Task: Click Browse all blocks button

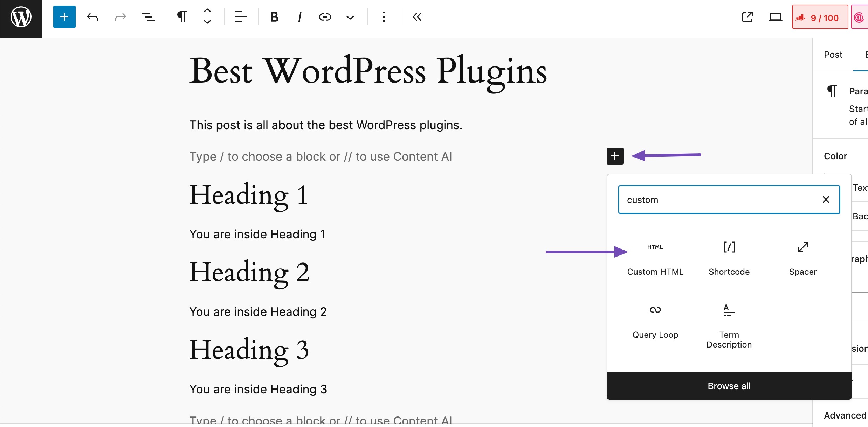Action: tap(729, 386)
